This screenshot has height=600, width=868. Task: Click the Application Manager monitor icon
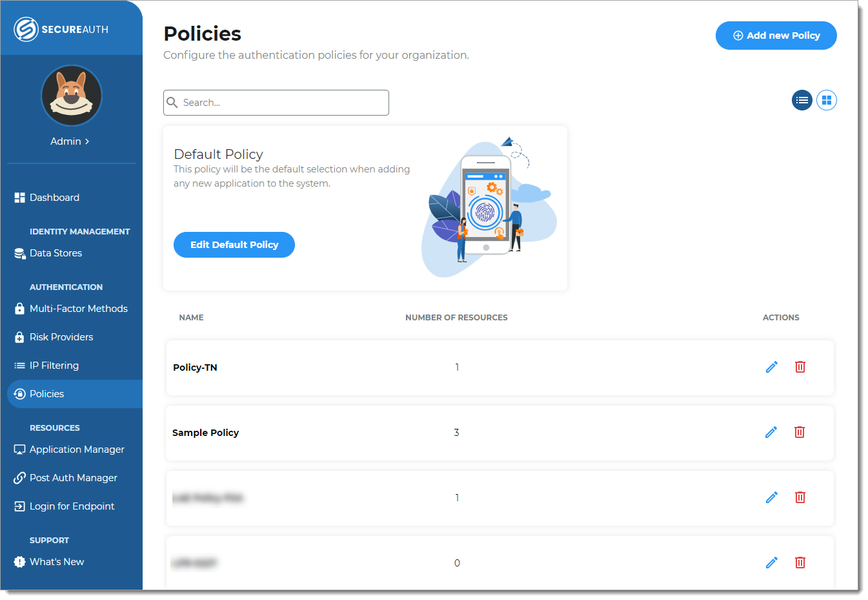(19, 450)
